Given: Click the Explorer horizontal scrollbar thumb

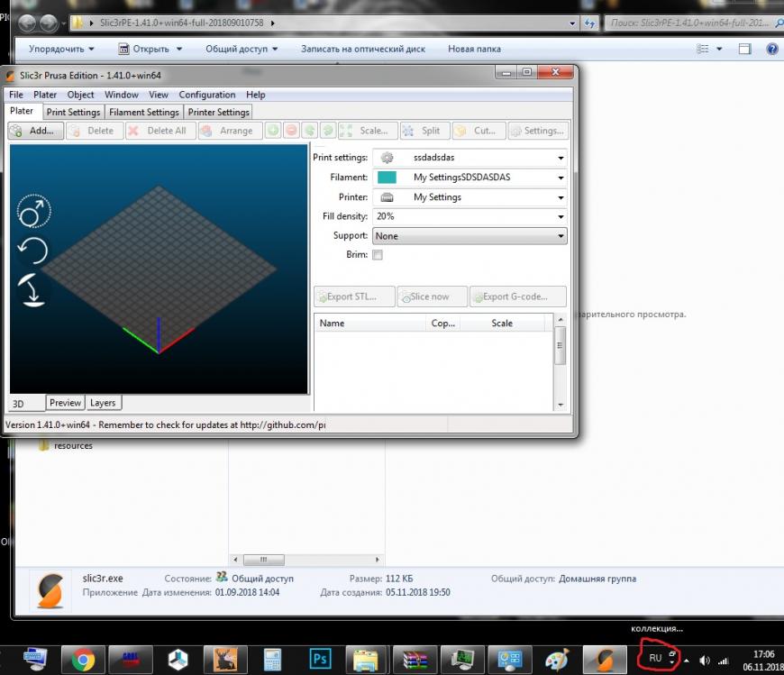Looking at the screenshot, I should [263, 560].
